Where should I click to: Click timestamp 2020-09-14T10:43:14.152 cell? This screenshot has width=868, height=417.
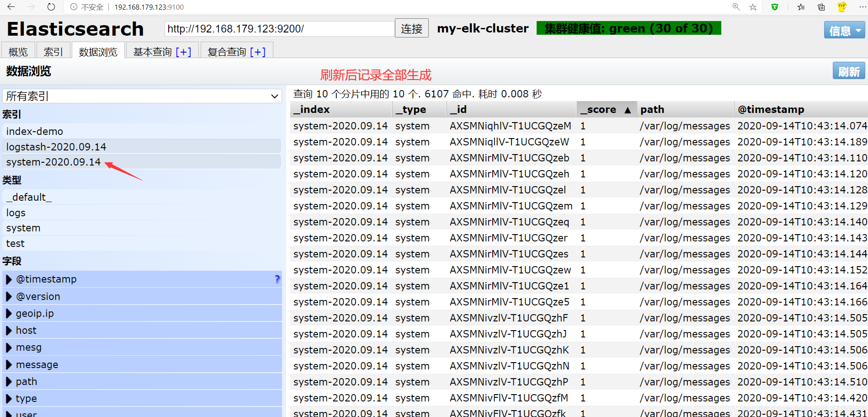click(802, 270)
